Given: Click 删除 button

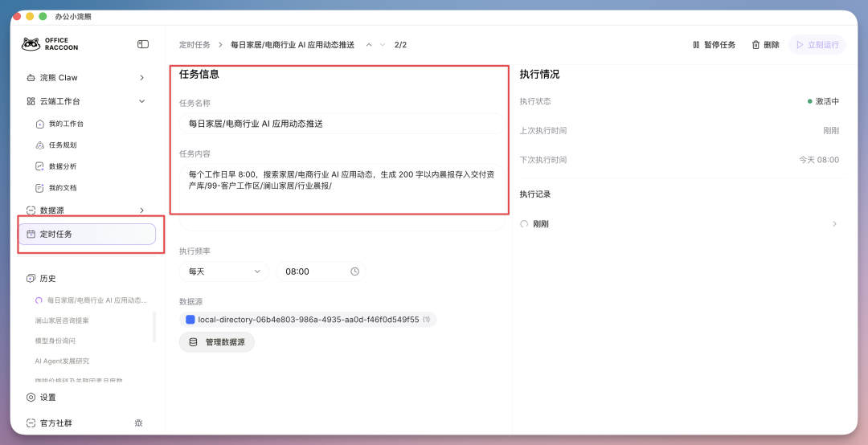Looking at the screenshot, I should [x=766, y=45].
